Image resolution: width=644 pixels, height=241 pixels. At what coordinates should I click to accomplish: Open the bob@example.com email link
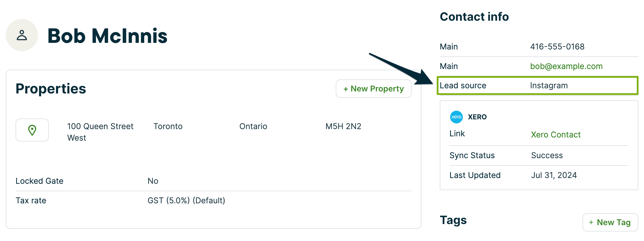[566, 66]
